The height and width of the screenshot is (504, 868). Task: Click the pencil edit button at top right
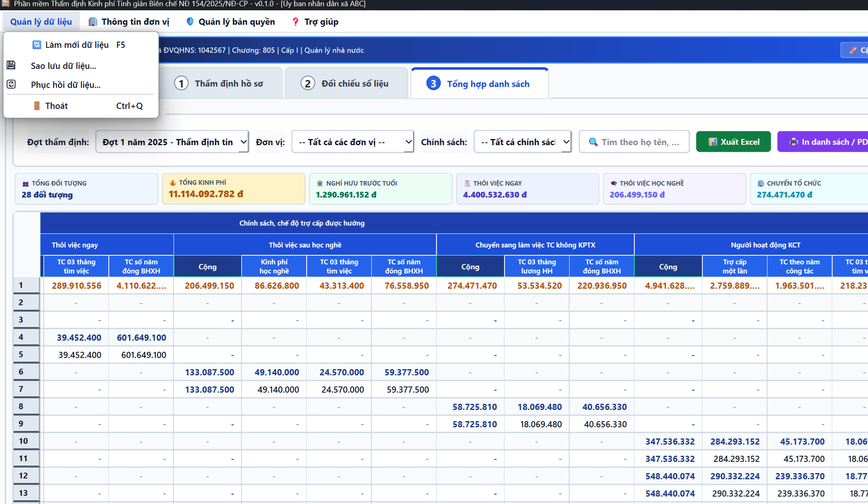pos(854,50)
